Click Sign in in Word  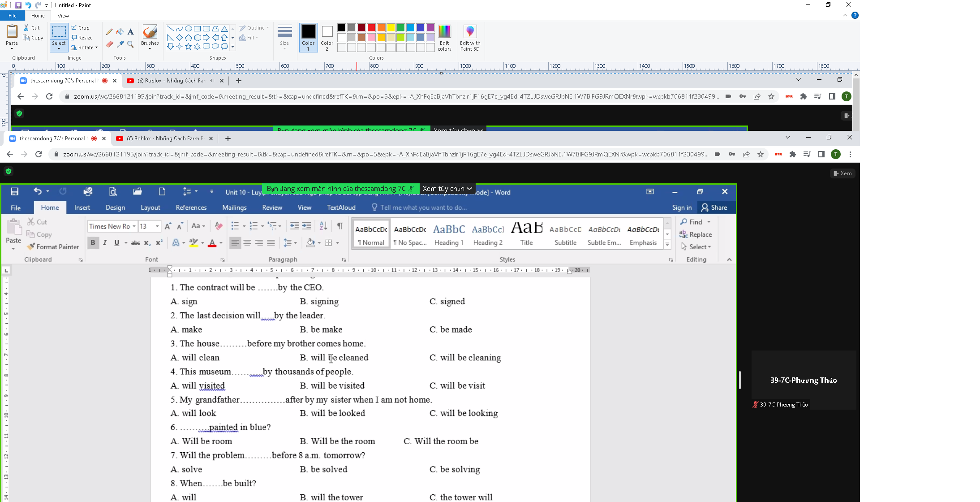click(x=682, y=208)
